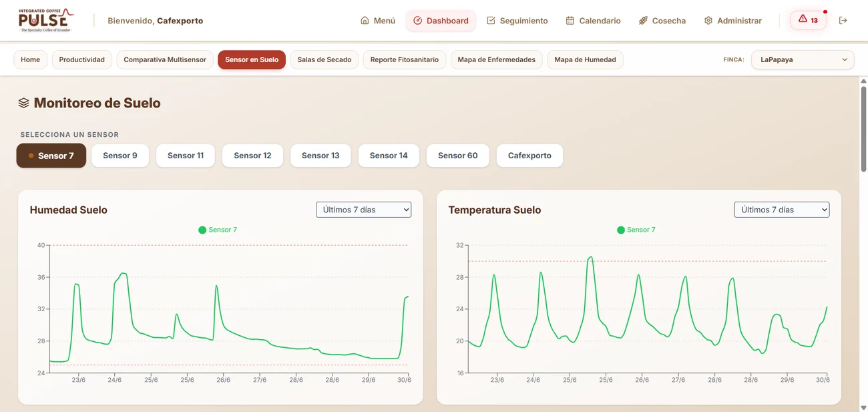Viewport: 868px width, 412px height.
Task: Click the page vertical scrollbar thumb
Action: [863, 130]
